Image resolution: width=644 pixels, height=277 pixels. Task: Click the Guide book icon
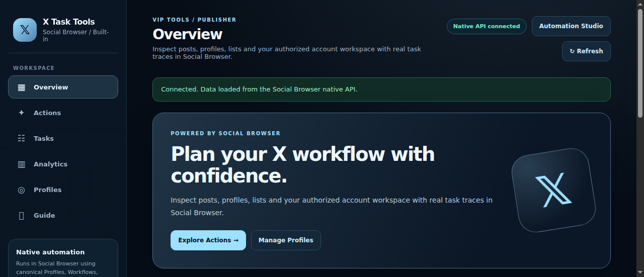point(21,215)
